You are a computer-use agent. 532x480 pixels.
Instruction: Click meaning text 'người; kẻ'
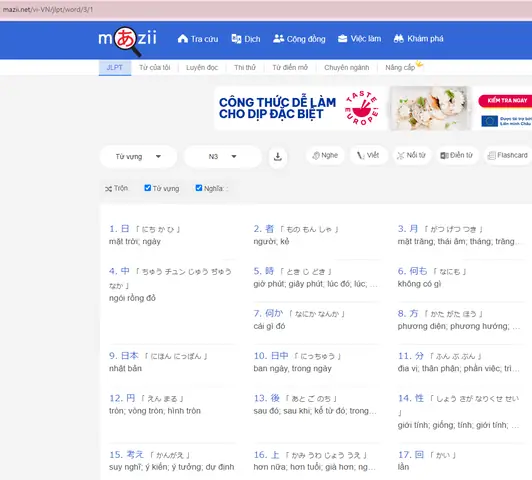(271, 242)
